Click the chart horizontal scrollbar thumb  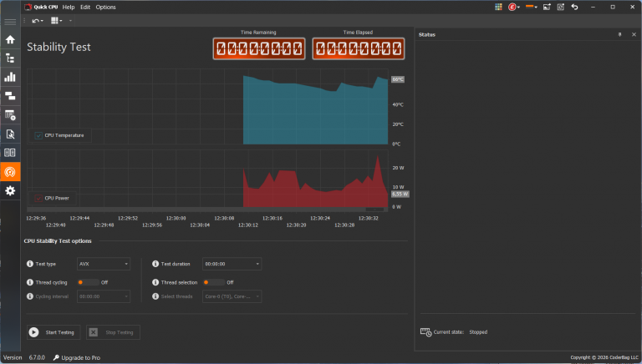coord(374,210)
